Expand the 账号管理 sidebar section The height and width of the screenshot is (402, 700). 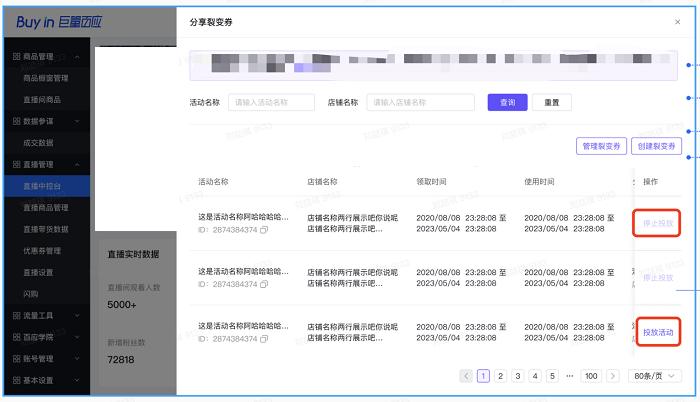(77, 358)
